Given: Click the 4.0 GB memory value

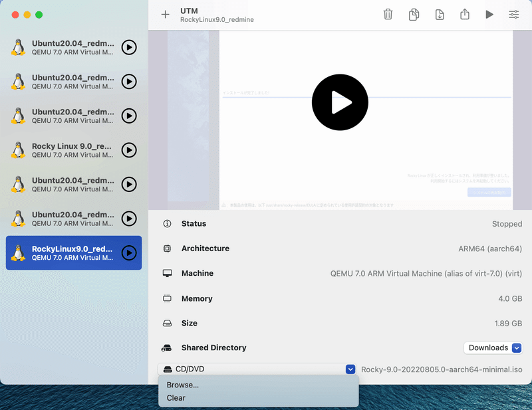Looking at the screenshot, I should [x=510, y=298].
